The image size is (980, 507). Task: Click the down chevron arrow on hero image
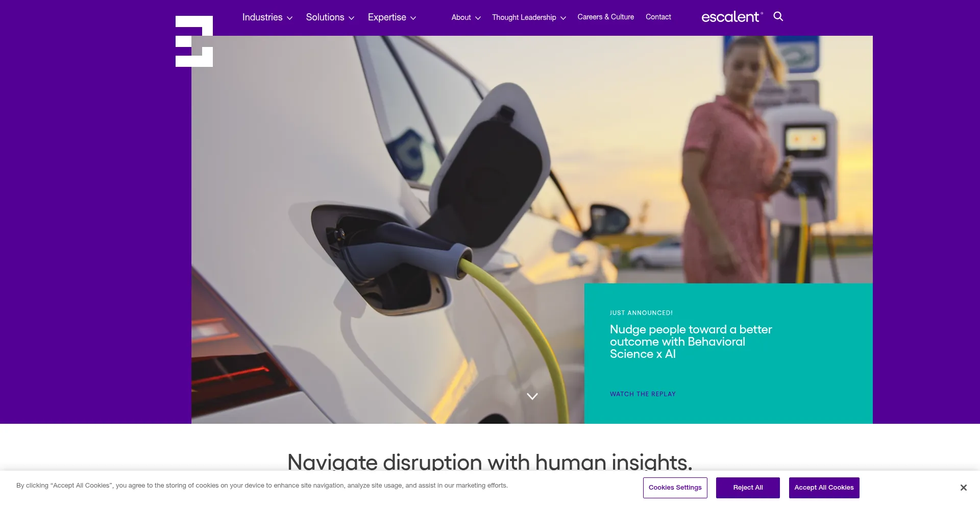532,396
